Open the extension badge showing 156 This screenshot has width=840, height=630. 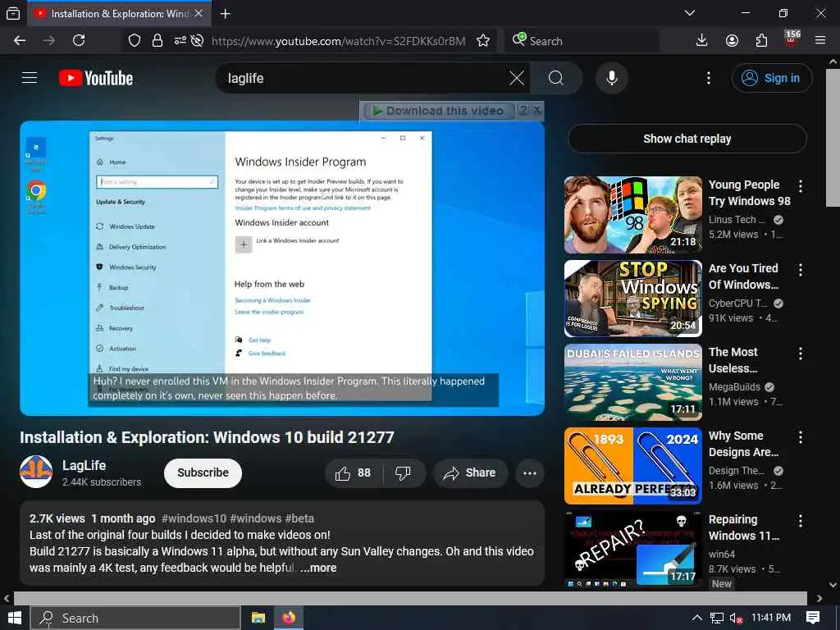[792, 39]
